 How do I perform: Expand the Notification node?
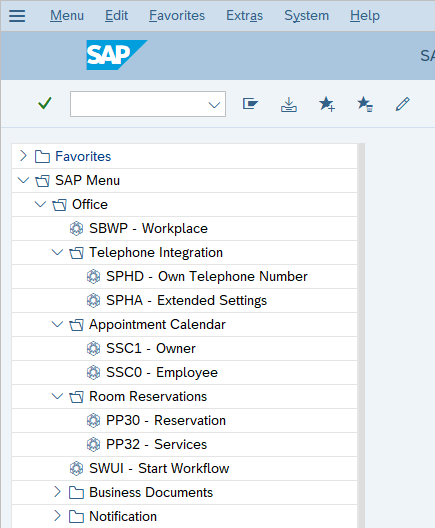coord(57,516)
